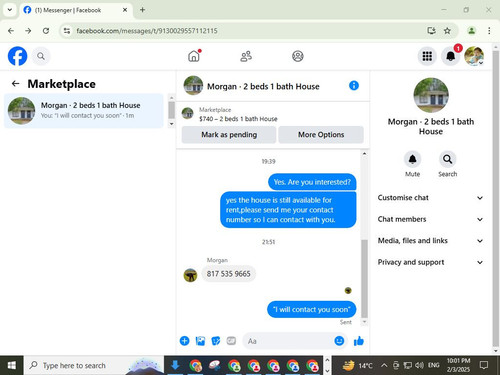Open the Facebook home logo
Image resolution: width=500 pixels, height=375 pixels.
point(17,56)
